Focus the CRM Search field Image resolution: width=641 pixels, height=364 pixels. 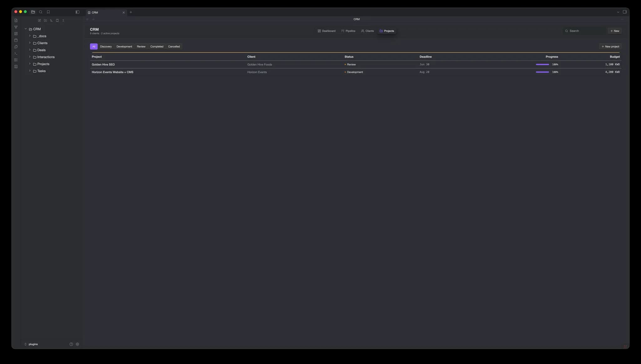click(x=584, y=31)
